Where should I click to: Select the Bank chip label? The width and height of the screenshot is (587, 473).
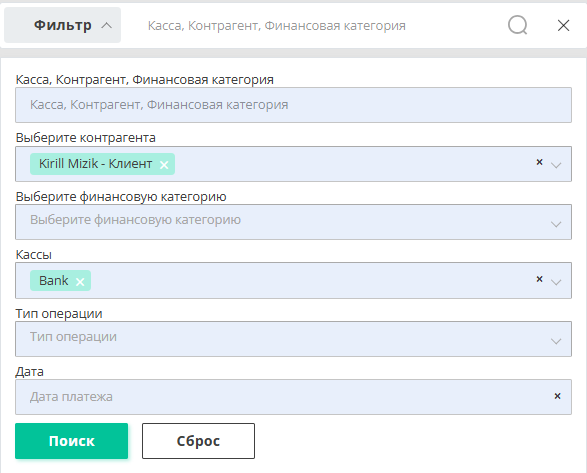(x=54, y=281)
